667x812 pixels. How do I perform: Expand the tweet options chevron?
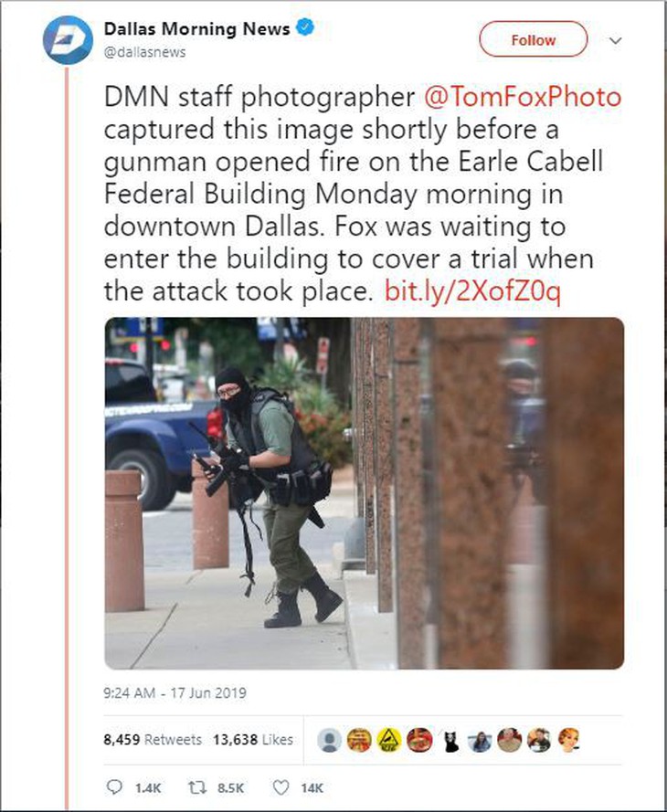tap(615, 40)
